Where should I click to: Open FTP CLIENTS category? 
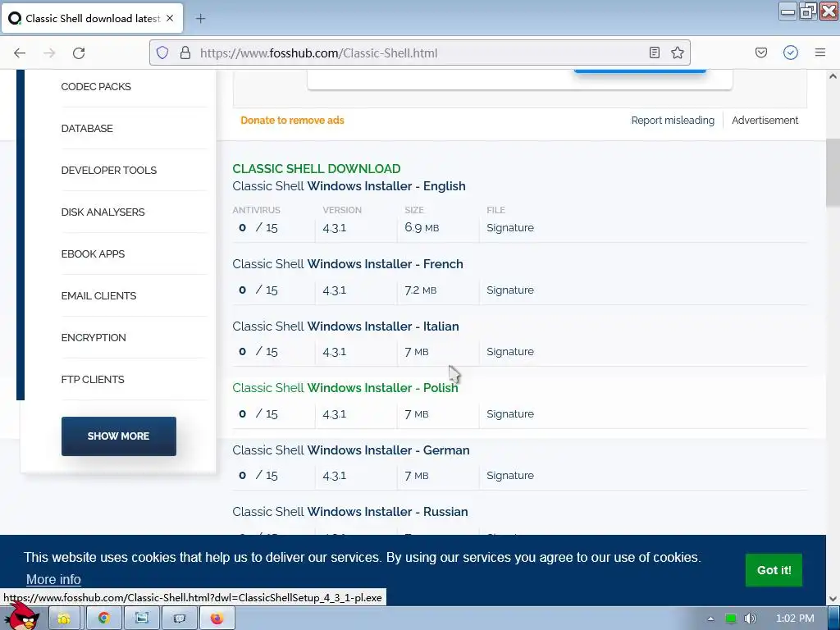(x=92, y=379)
